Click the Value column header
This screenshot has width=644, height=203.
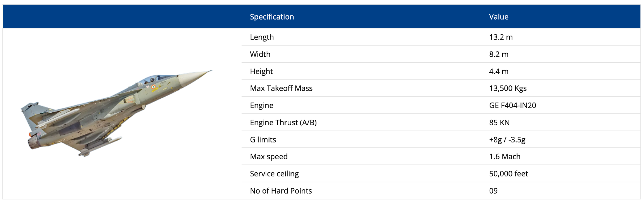click(x=498, y=17)
